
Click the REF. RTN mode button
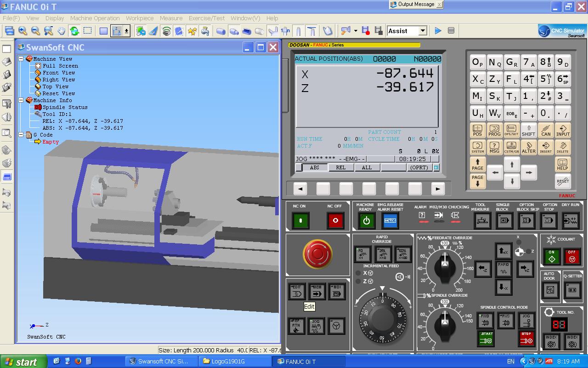click(296, 326)
